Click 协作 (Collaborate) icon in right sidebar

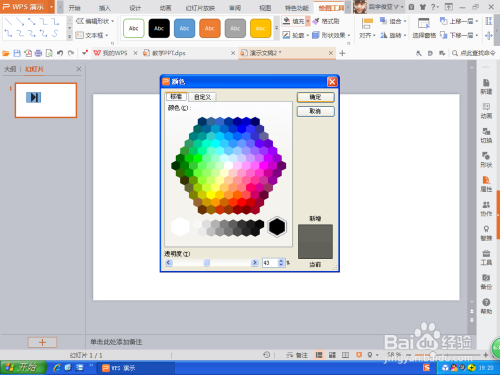(x=486, y=209)
